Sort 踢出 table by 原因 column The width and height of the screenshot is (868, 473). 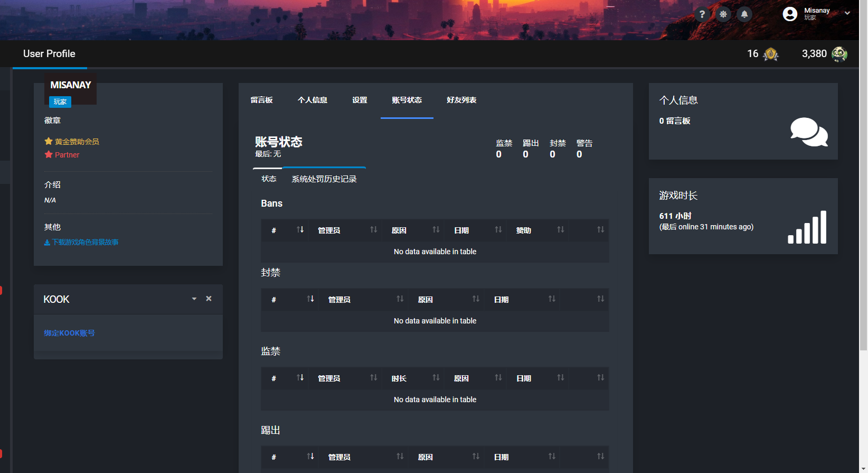[446, 457]
